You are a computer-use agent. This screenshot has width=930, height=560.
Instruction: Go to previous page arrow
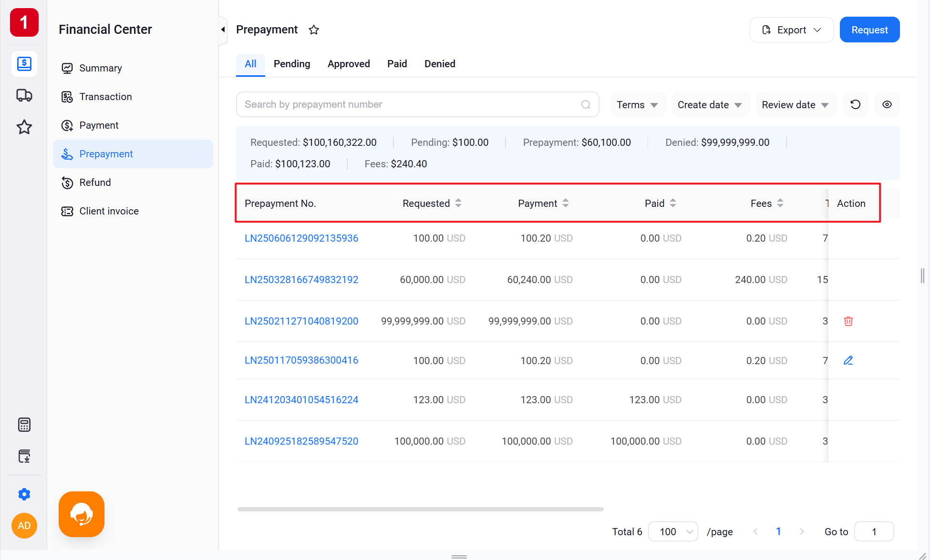(755, 531)
